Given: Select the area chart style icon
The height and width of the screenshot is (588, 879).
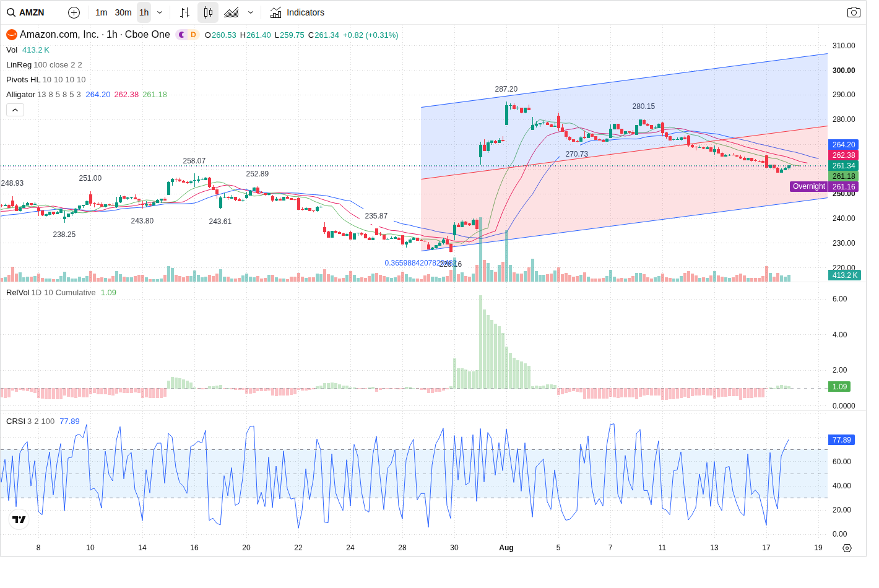Looking at the screenshot, I should pos(232,12).
